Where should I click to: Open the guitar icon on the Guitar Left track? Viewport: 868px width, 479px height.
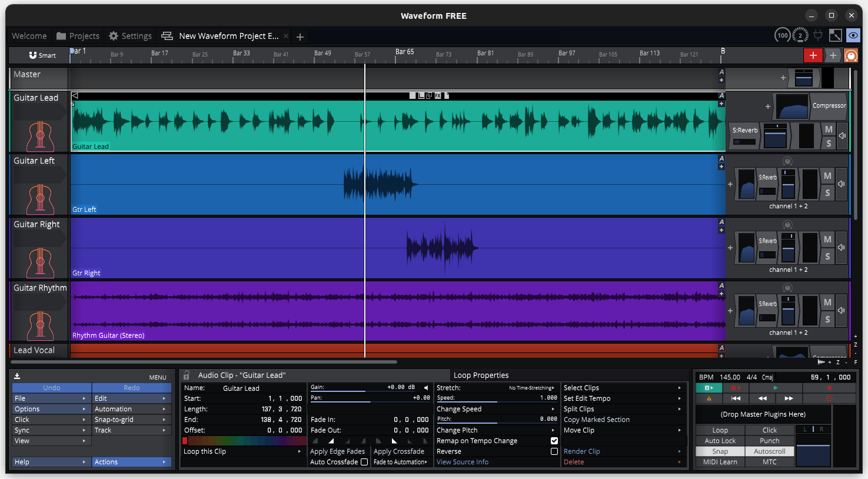click(41, 199)
